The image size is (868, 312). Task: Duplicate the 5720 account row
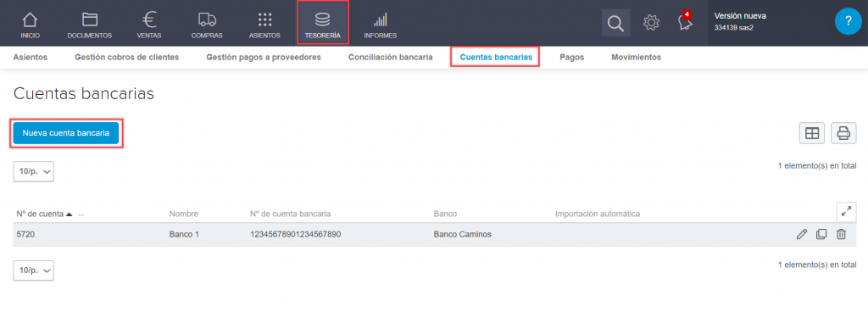(821, 235)
